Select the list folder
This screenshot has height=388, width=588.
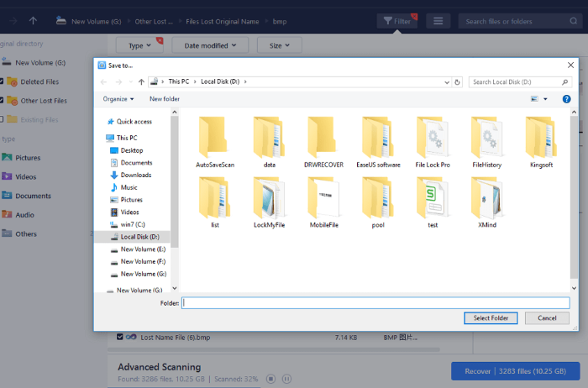point(215,202)
